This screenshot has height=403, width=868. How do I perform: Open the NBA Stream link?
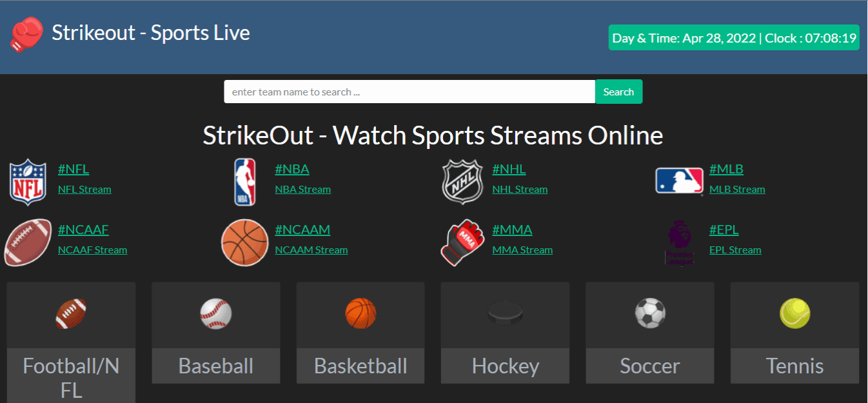303,190
